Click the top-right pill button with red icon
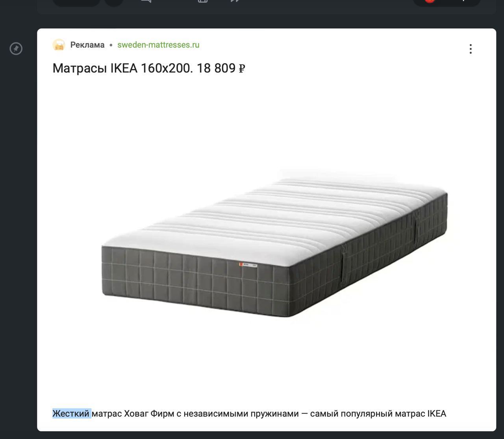 [x=447, y=2]
